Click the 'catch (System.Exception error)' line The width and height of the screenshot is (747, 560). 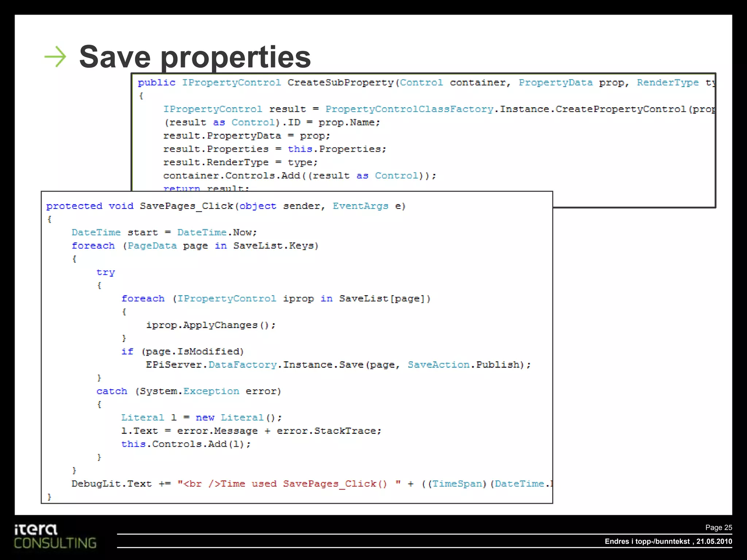tap(189, 392)
